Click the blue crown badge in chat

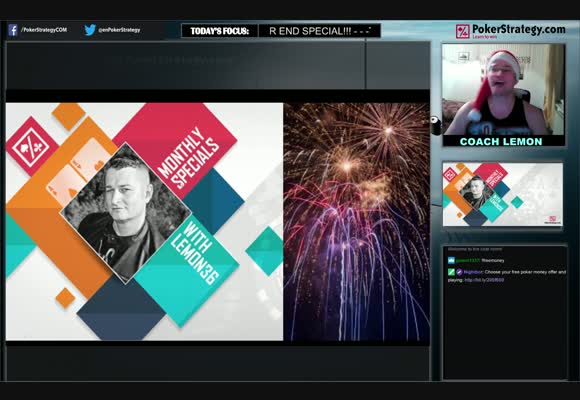click(x=451, y=260)
